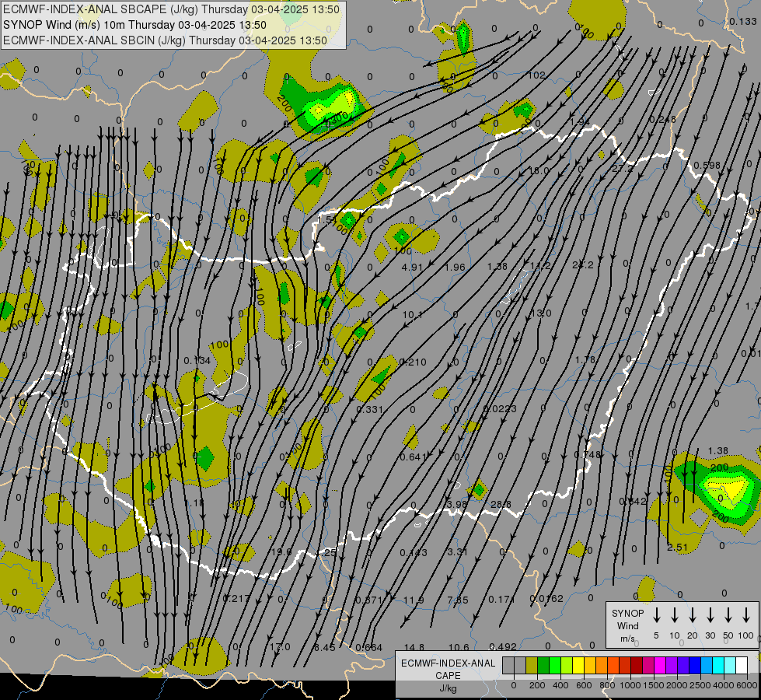
Task: Click the map value '14.8'
Action: (414, 647)
